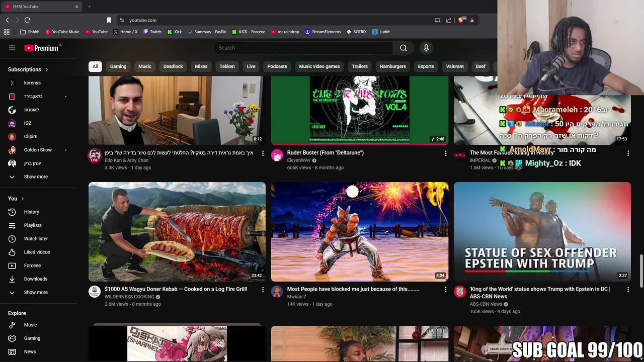Select the Valorant filter chip
The image size is (644, 362).
pyautogui.click(x=455, y=66)
